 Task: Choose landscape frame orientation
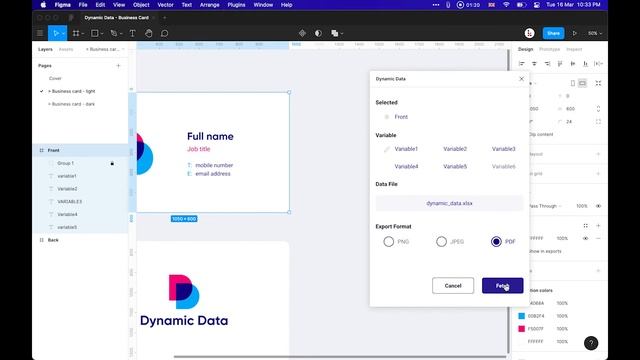click(582, 83)
